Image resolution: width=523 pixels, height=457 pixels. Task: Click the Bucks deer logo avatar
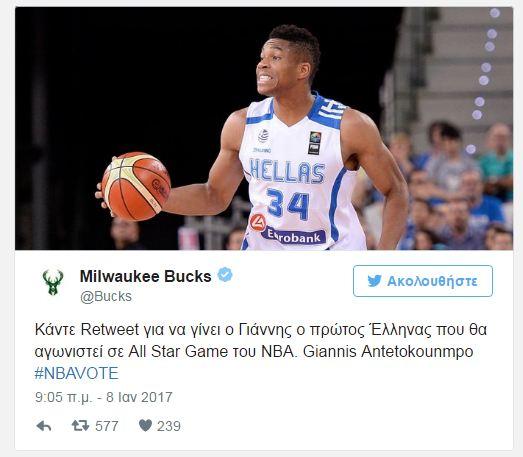point(53,283)
